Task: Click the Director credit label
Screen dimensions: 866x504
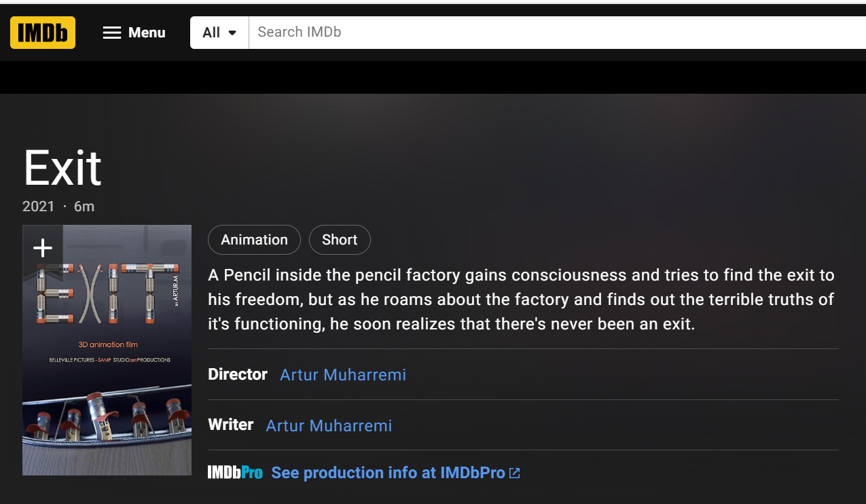Action: click(238, 374)
